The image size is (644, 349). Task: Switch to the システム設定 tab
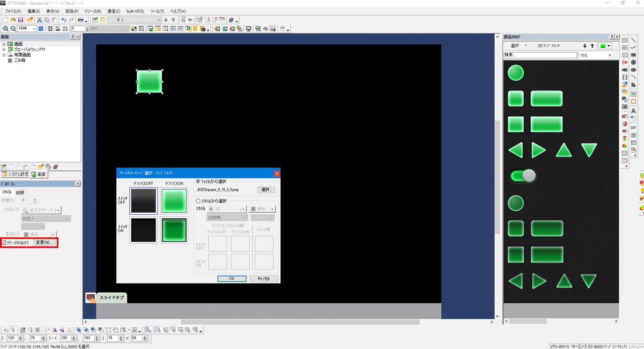[15, 175]
